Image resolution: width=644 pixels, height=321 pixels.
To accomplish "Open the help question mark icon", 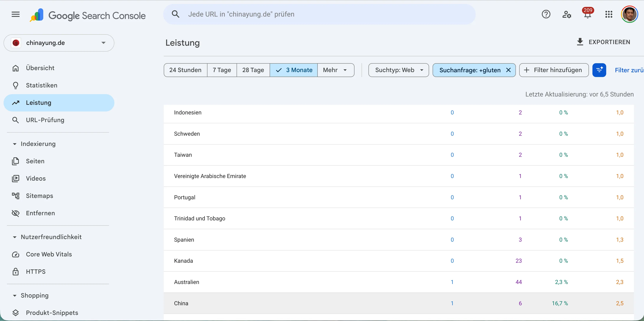I will coord(546,14).
